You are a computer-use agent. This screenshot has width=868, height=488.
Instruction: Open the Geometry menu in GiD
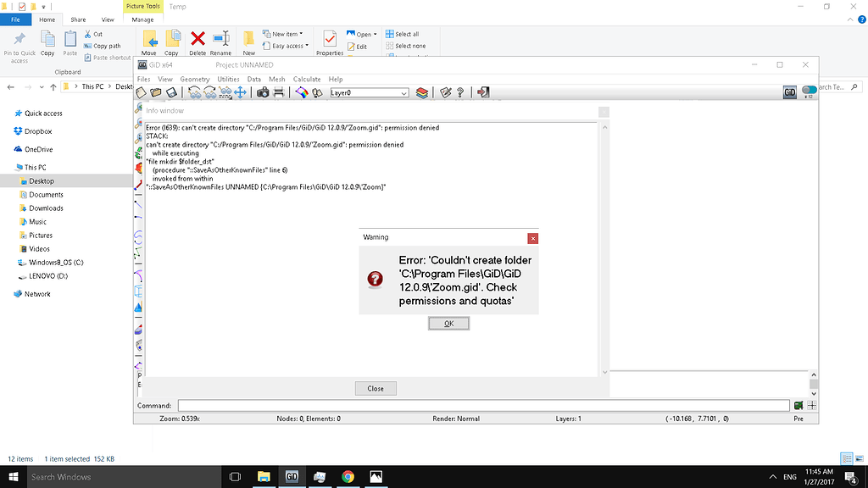tap(194, 79)
